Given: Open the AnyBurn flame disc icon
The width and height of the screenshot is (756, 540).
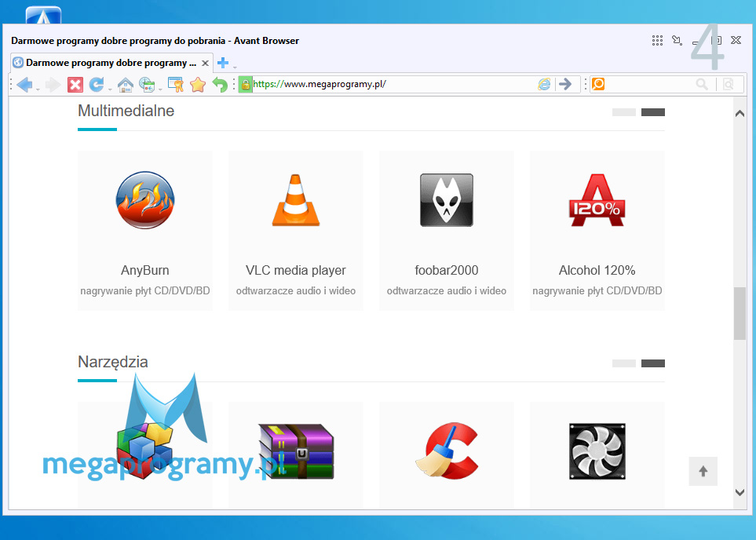Looking at the screenshot, I should coord(145,199).
